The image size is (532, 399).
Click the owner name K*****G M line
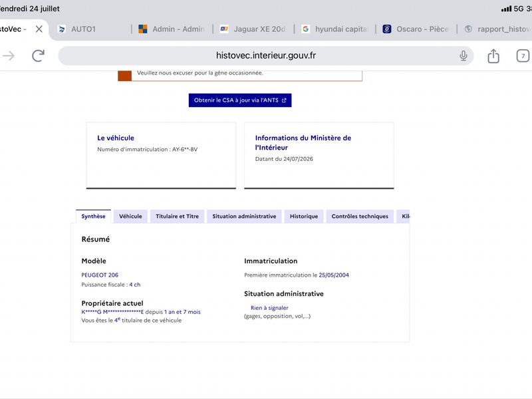[141, 312]
